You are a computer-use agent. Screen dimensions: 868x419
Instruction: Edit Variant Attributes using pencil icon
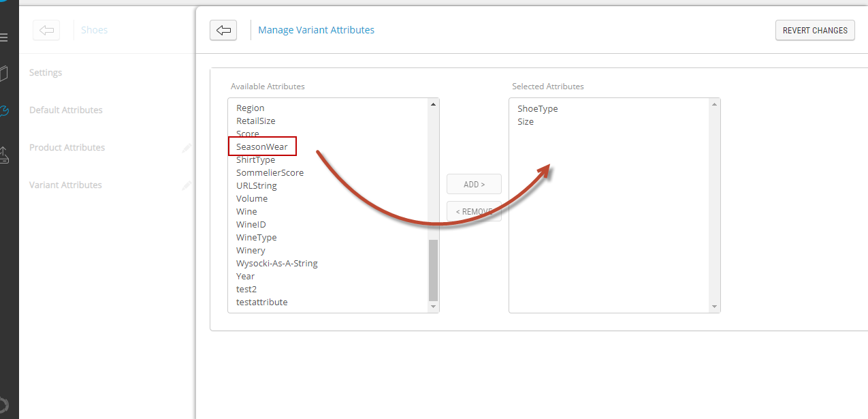(187, 185)
